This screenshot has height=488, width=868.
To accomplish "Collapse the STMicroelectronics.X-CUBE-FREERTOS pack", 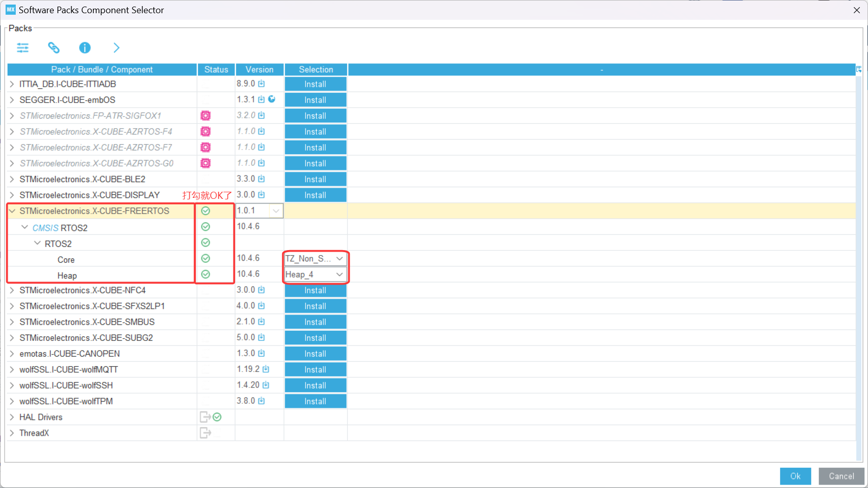I will [x=12, y=211].
